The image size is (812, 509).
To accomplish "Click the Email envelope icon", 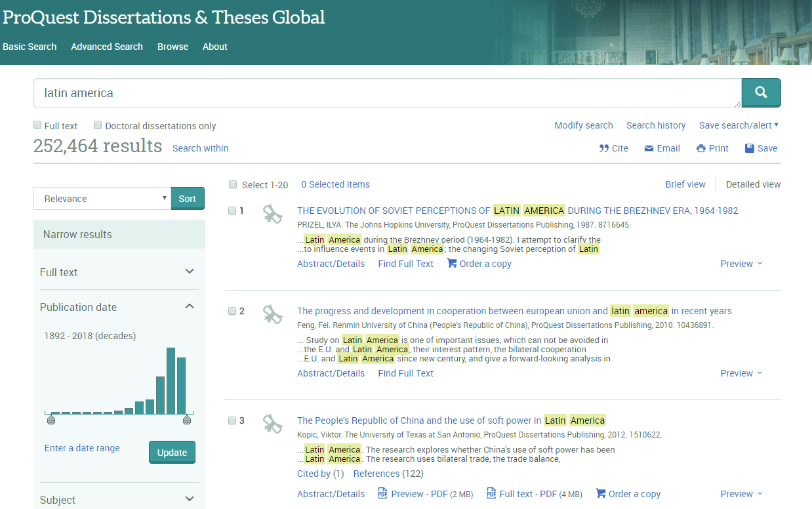I will coord(649,148).
